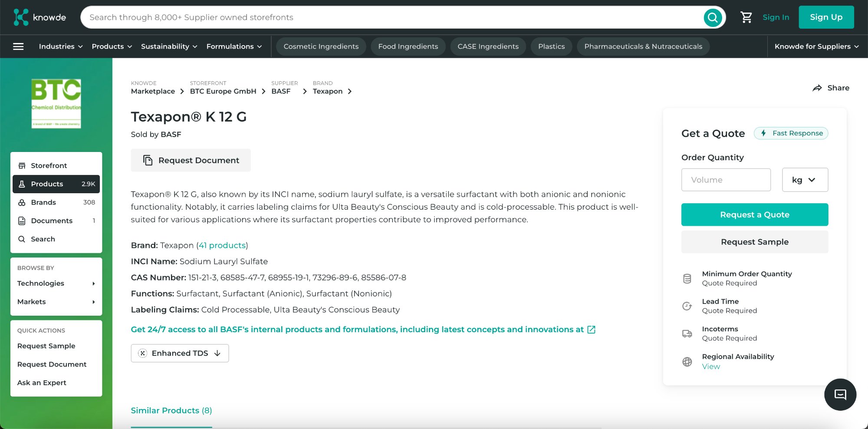Viewport: 868px width, 429px height.
Task: Open the kg unit dropdown
Action: coord(805,179)
